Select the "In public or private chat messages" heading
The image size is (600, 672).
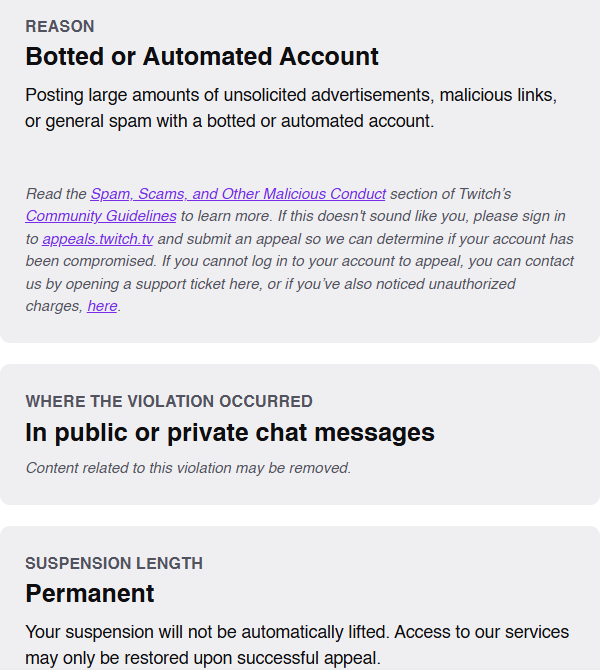230,433
